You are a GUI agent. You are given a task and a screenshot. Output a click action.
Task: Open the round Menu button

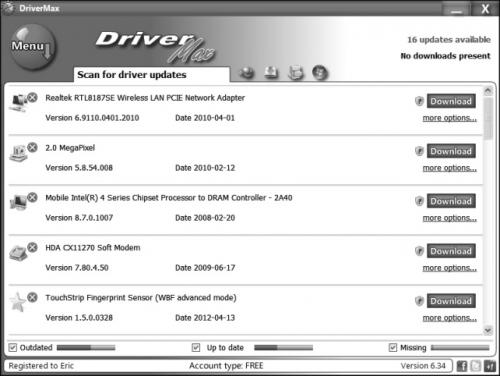pos(32,47)
